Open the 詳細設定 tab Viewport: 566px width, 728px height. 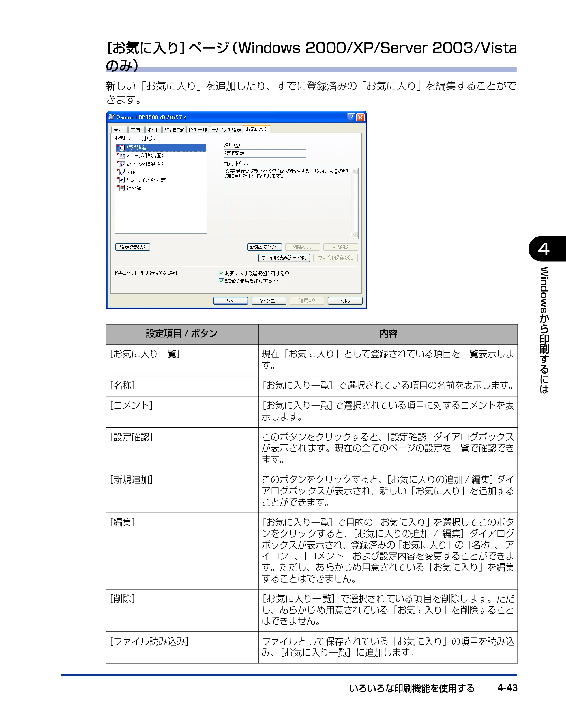tap(174, 130)
